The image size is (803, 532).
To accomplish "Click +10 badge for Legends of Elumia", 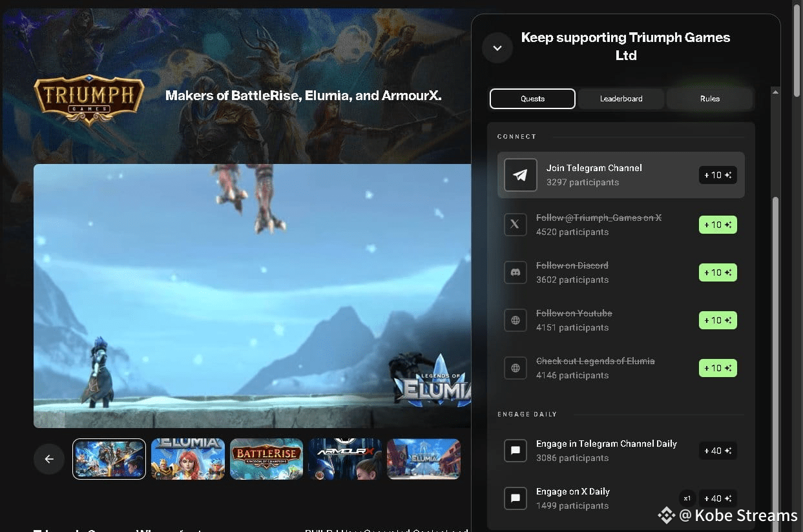I will (x=718, y=368).
